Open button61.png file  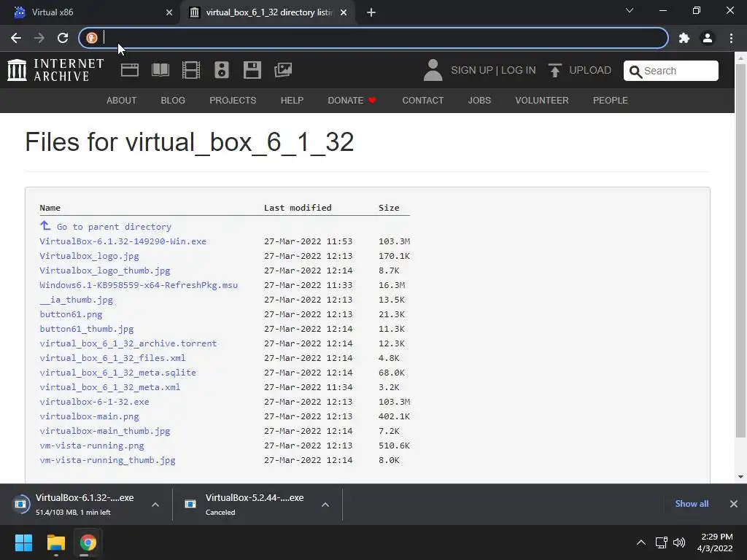pos(71,314)
